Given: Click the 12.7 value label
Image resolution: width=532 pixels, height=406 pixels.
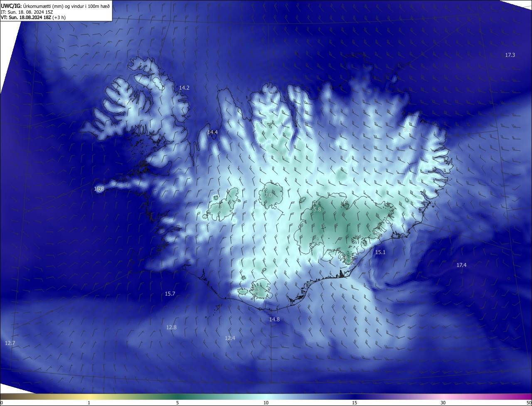Looking at the screenshot, I should (10, 343).
